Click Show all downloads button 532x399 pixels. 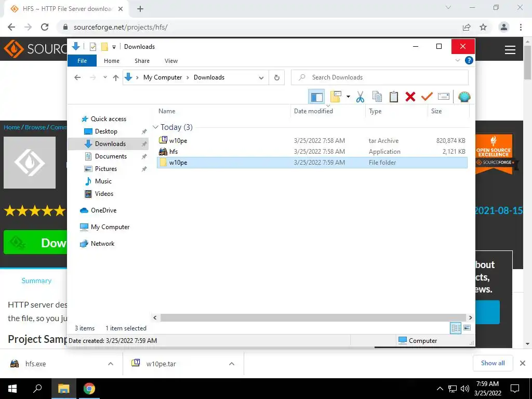click(x=493, y=363)
